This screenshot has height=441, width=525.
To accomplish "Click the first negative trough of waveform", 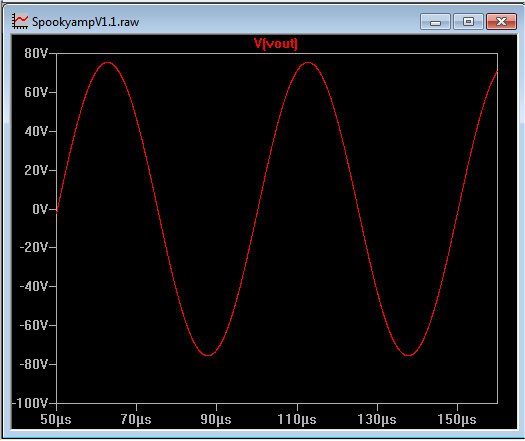I will 208,355.
